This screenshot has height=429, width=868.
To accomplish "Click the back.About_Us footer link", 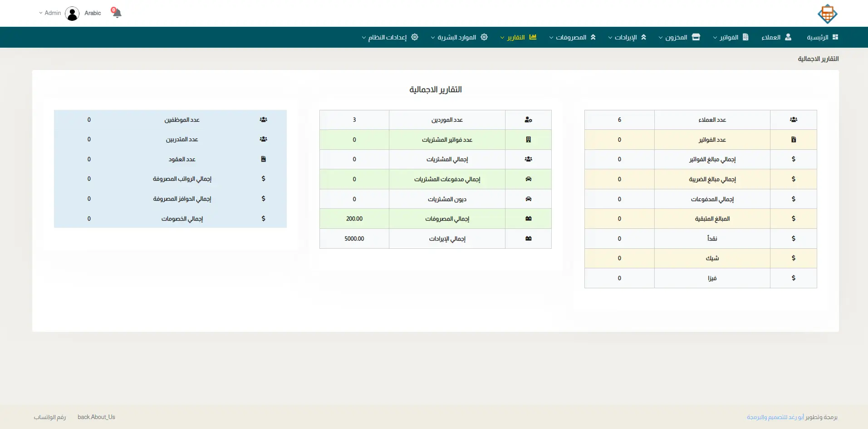I will pyautogui.click(x=96, y=417).
